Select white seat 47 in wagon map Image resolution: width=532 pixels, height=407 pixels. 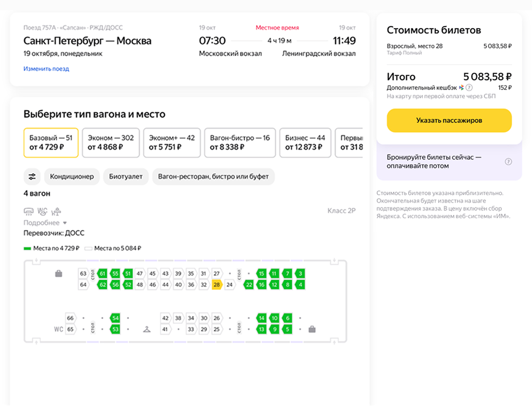(140, 274)
